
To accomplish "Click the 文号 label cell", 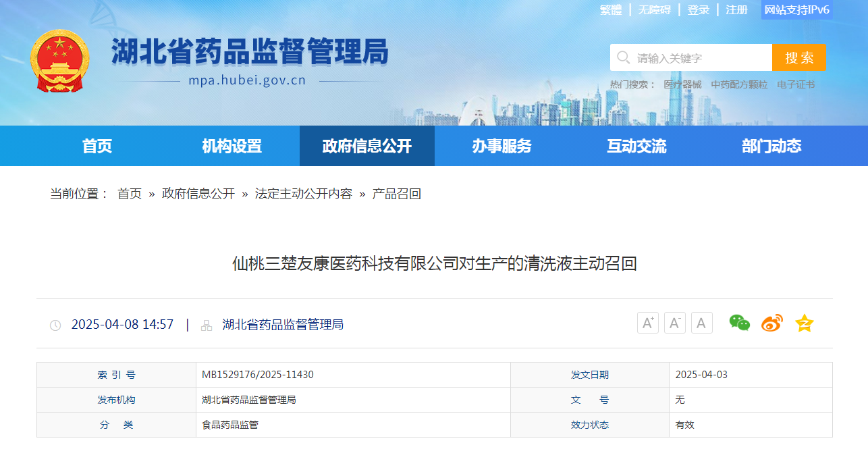I will click(x=590, y=400).
